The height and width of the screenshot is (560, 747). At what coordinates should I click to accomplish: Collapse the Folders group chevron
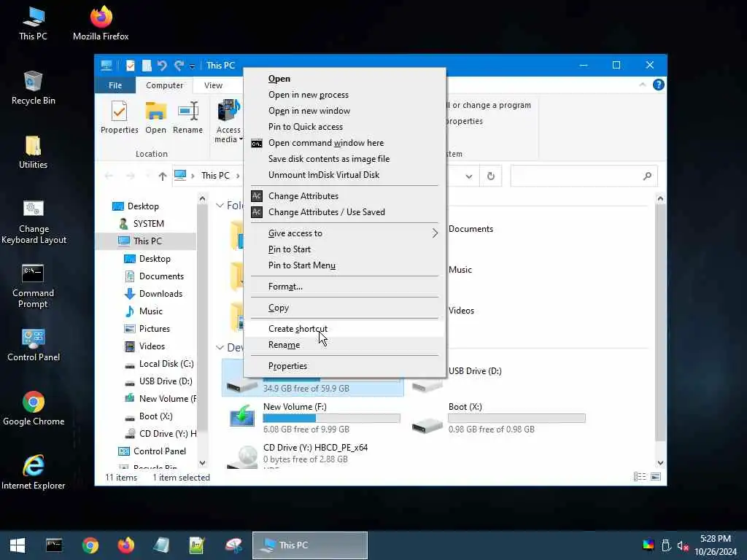click(220, 205)
